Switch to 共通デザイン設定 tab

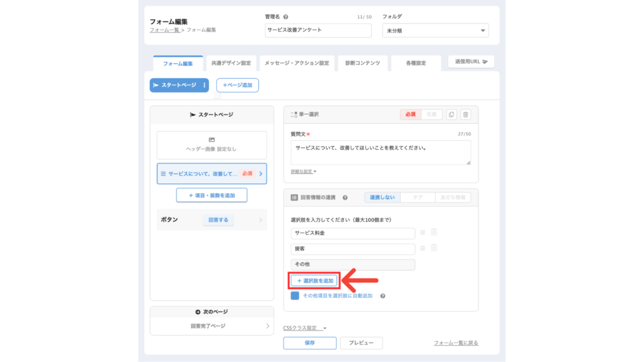coord(231,63)
